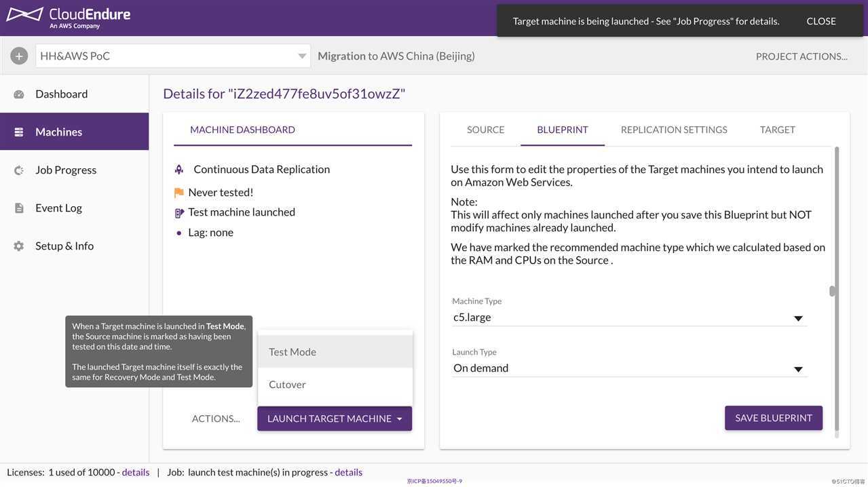Click the Test machine launched icon
Image resolution: width=868 pixels, height=487 pixels.
(x=179, y=213)
